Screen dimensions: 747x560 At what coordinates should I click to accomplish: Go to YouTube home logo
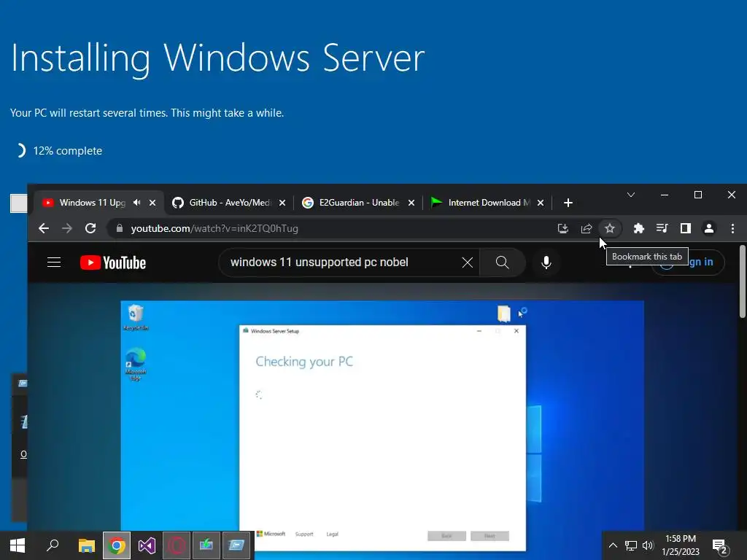tap(113, 262)
